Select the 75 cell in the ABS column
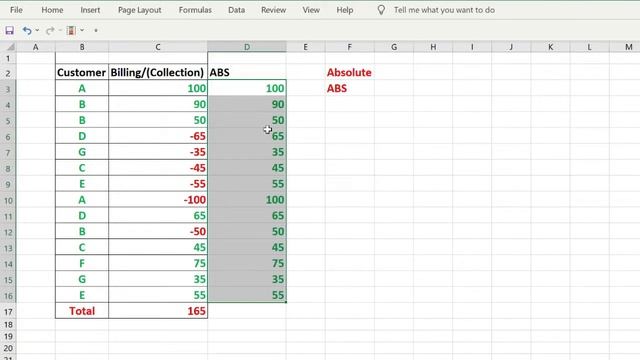The height and width of the screenshot is (360, 640). [x=247, y=263]
